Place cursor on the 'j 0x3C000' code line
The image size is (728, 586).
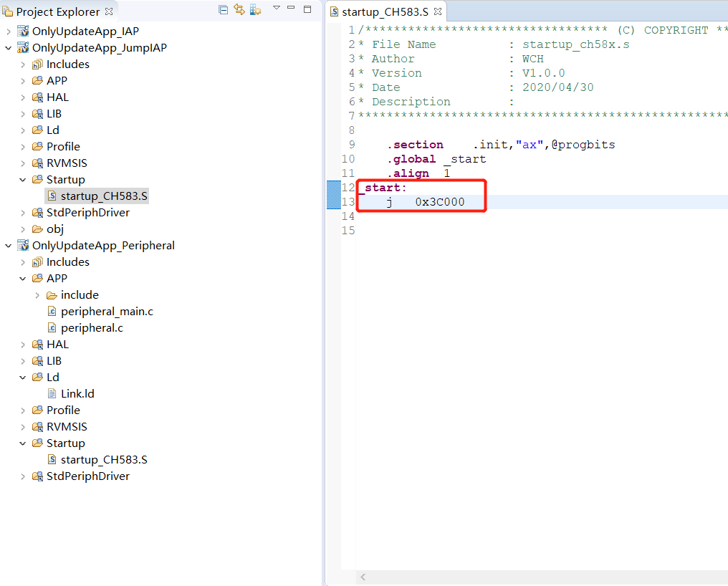(439, 202)
